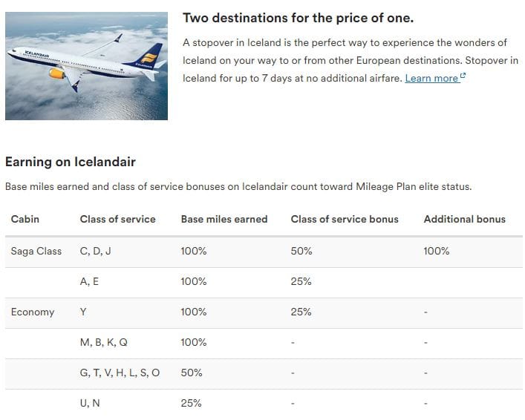Select the C, D, J fare class cell
This screenshot has width=525, height=420.
(95, 251)
